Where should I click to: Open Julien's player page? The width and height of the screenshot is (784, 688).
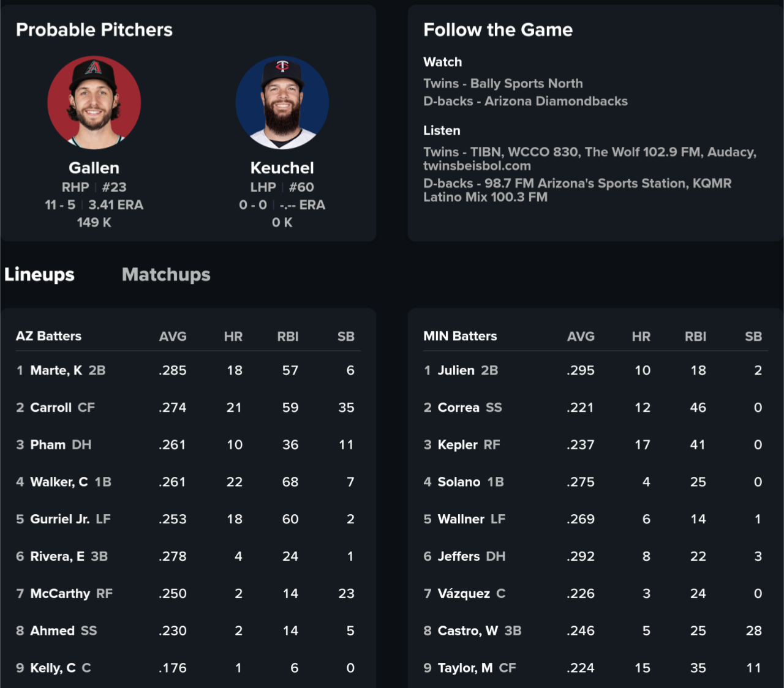tap(456, 370)
